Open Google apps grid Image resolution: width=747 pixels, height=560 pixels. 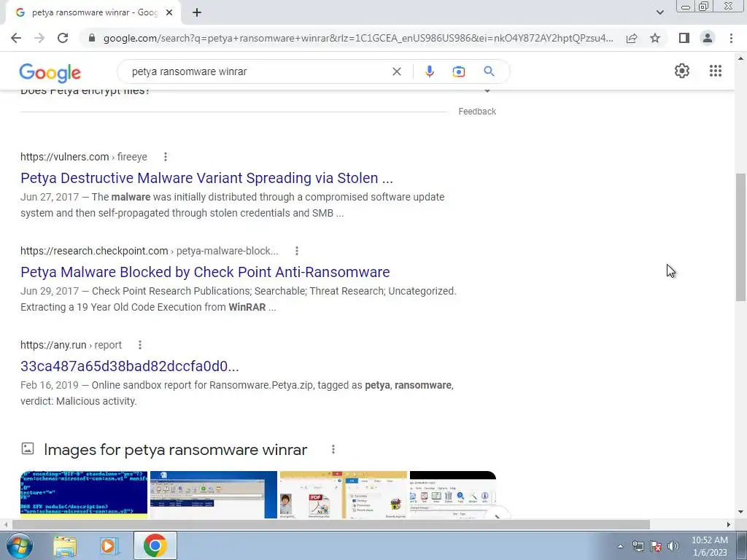pos(716,71)
